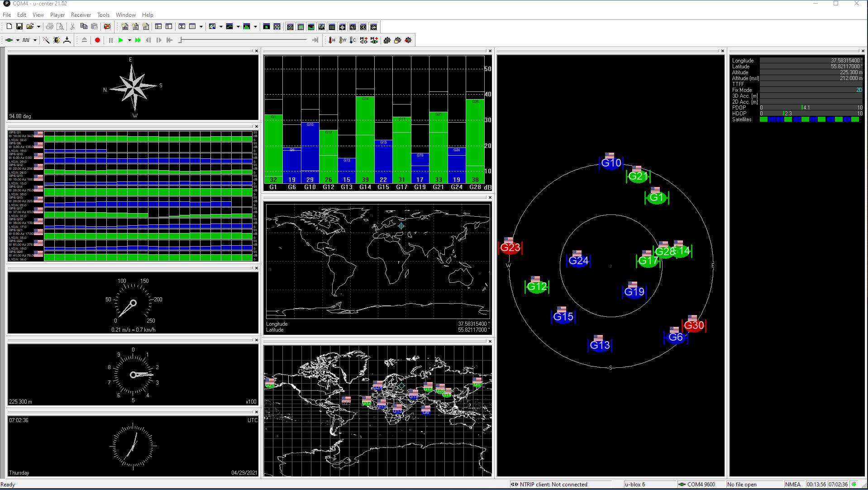The image size is (868, 490).
Task: Trigger Hotstart with H thermometer icon
Action: (x=332, y=40)
